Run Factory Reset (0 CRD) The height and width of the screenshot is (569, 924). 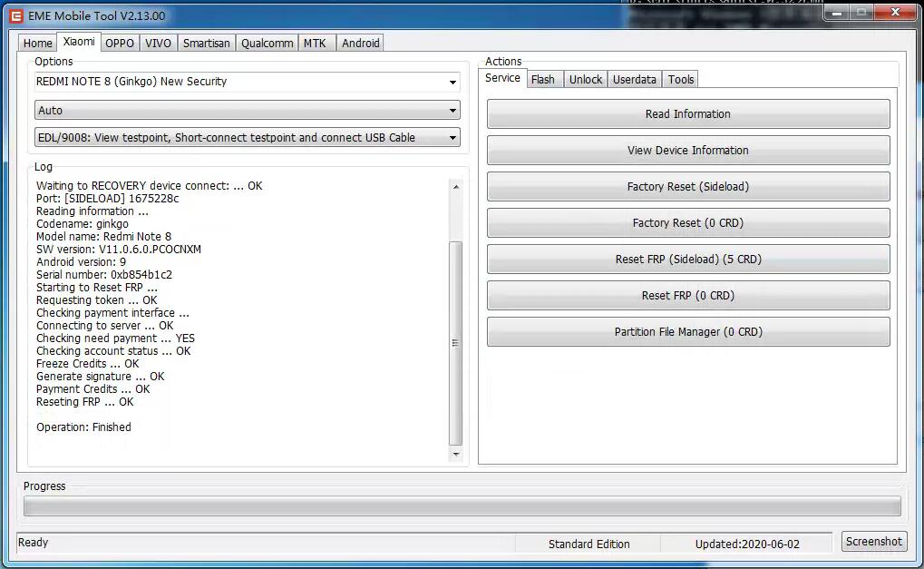688,223
